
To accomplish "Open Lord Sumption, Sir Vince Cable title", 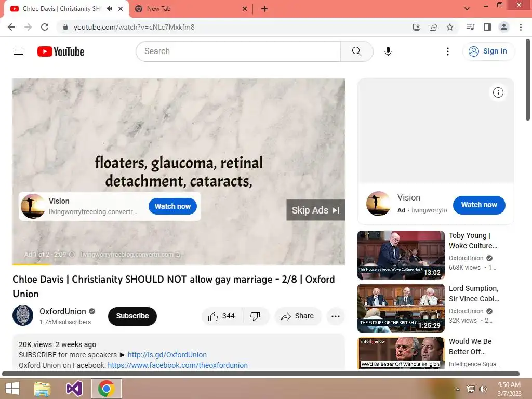I will [x=474, y=294].
